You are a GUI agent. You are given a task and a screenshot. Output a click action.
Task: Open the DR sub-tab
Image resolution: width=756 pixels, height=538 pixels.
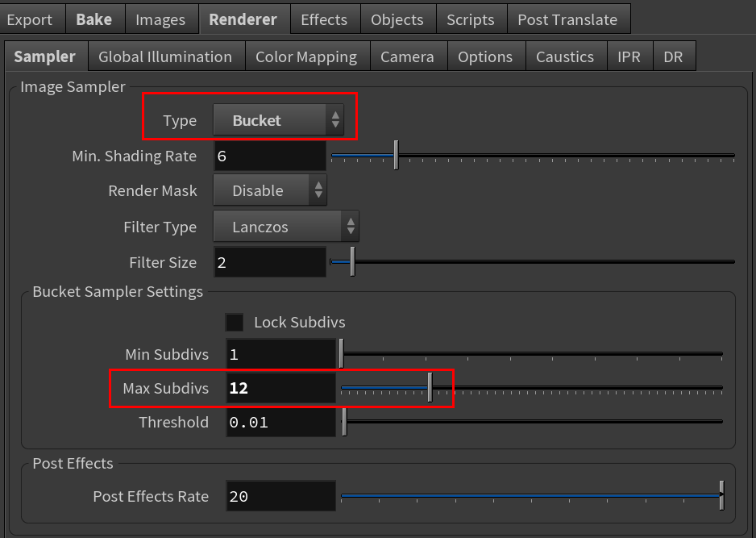[x=674, y=56]
